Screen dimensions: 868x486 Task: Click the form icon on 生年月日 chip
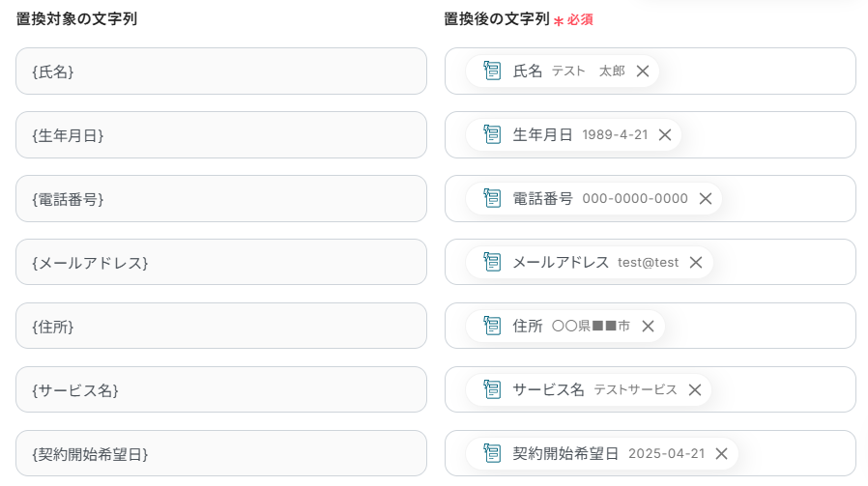(x=492, y=134)
